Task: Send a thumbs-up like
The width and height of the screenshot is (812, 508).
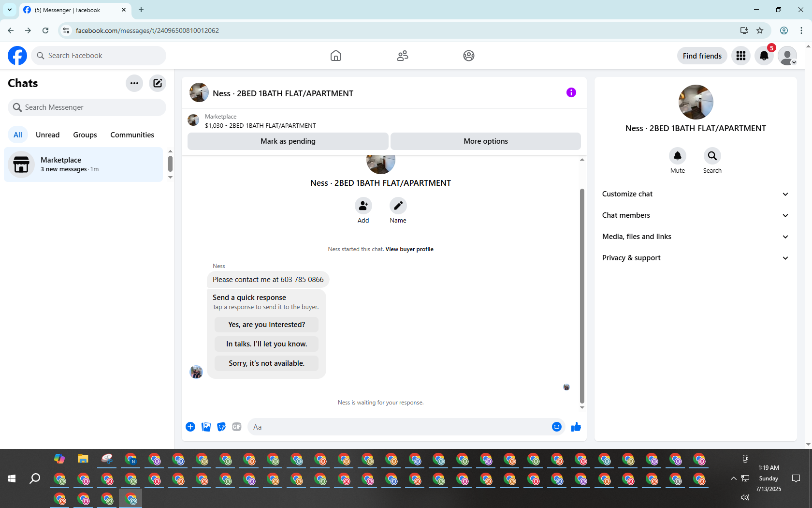Action: pos(576,427)
